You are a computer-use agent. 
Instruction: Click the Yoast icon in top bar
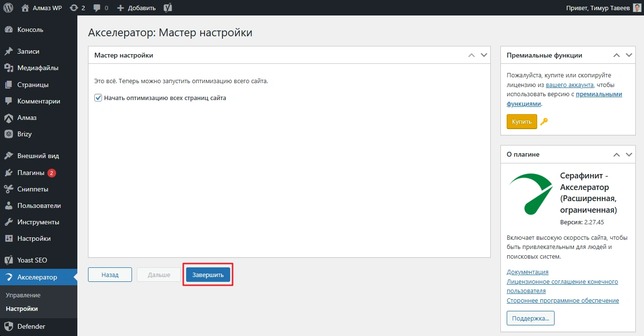tap(168, 8)
